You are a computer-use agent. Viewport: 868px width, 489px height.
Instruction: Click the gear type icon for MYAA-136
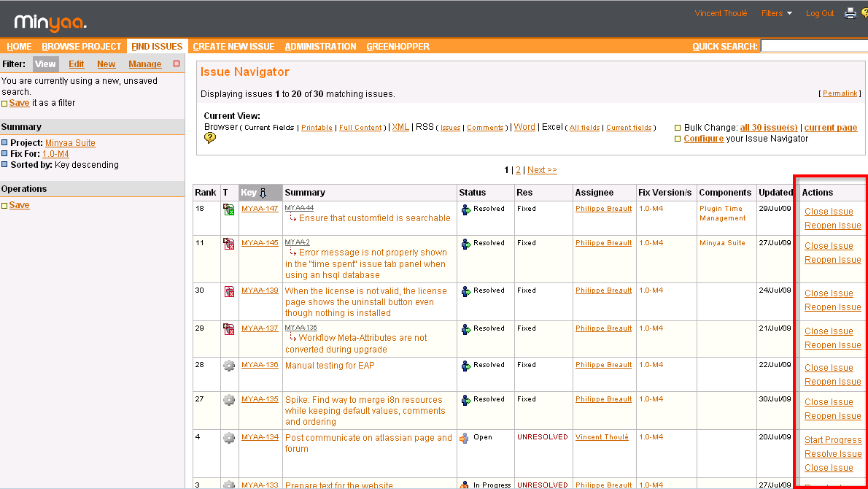pyautogui.click(x=228, y=366)
